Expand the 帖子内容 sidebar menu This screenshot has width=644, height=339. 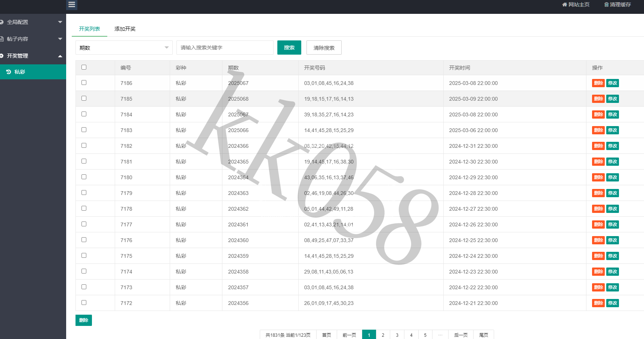point(33,39)
